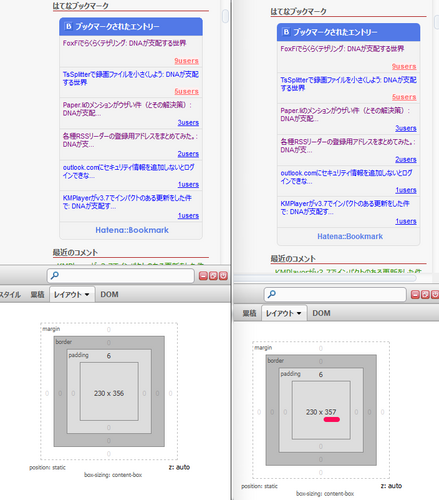Click padding top value 6 in right layout box

click(321, 375)
